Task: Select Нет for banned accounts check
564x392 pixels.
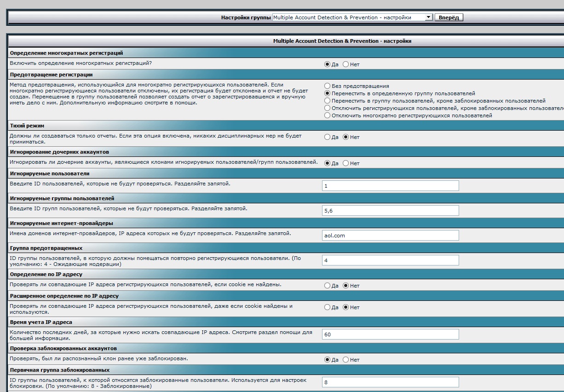Action: pyautogui.click(x=346, y=360)
